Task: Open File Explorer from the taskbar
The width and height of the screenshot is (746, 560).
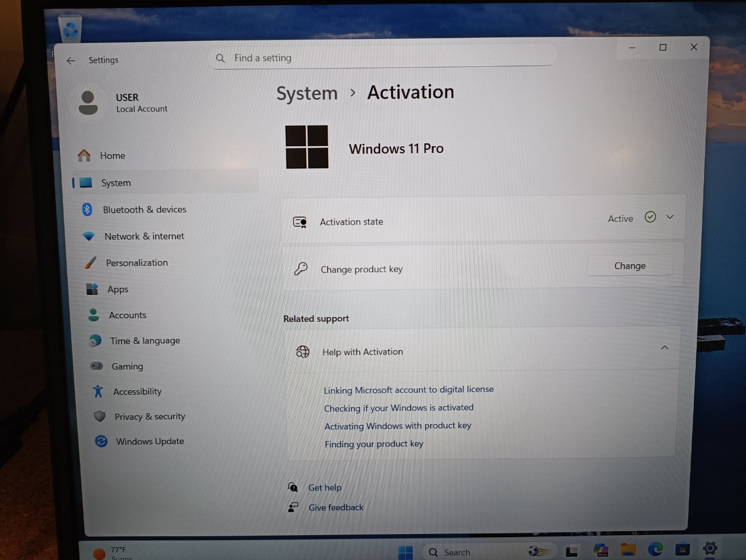Action: click(x=628, y=550)
